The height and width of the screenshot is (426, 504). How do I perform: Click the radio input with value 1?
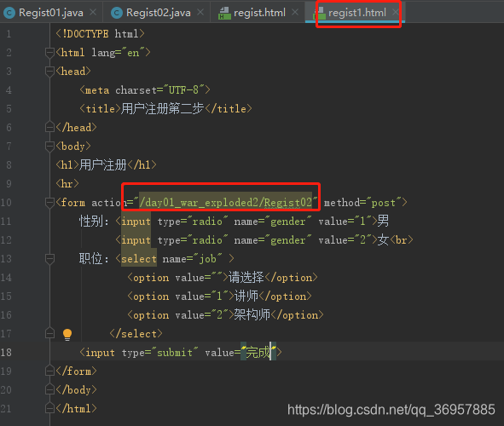pyautogui.click(x=246, y=222)
